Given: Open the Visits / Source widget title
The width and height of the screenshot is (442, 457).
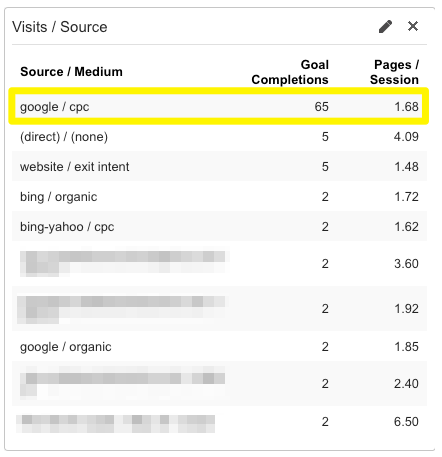Looking at the screenshot, I should pyautogui.click(x=60, y=27).
